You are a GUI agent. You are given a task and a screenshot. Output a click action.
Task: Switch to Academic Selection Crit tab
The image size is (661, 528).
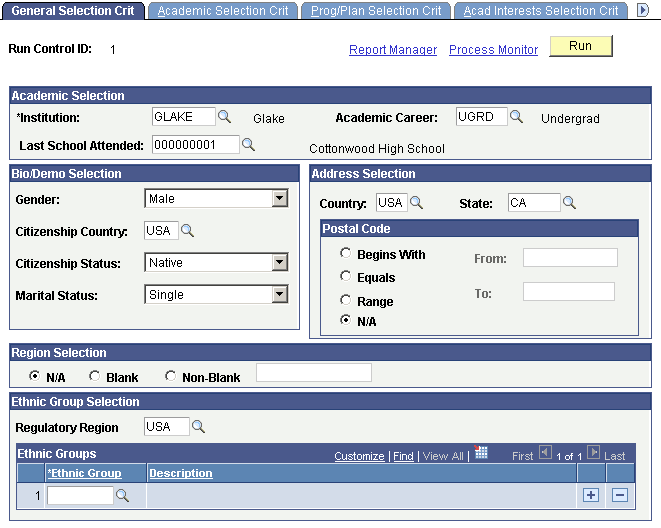223,11
